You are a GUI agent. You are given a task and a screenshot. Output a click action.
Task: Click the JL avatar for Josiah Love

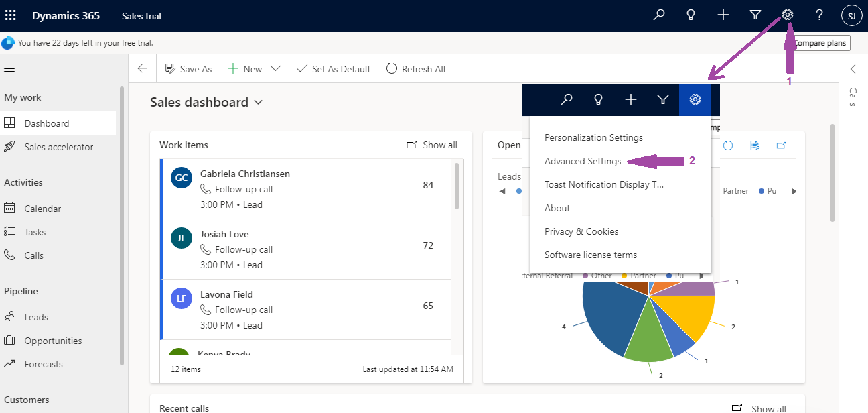(x=182, y=238)
